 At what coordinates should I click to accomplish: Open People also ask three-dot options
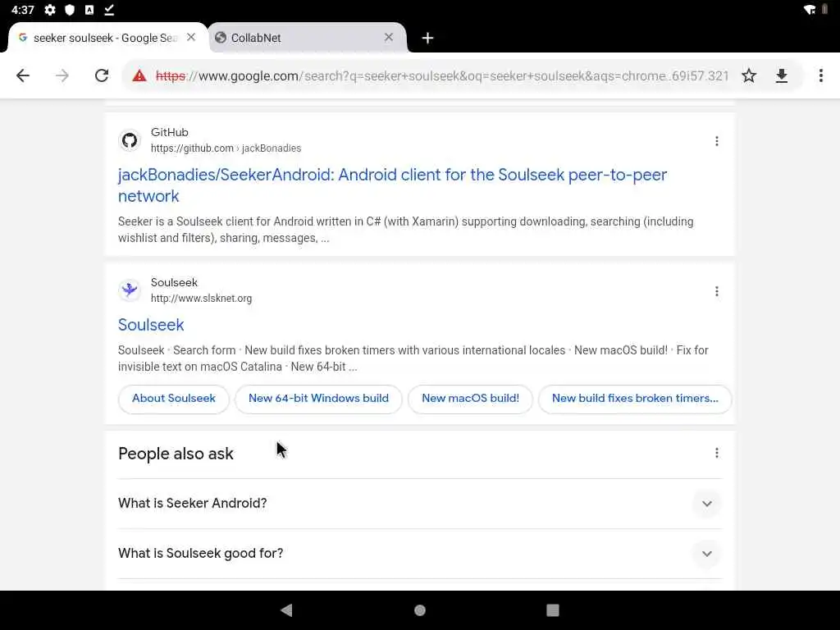[x=717, y=453]
